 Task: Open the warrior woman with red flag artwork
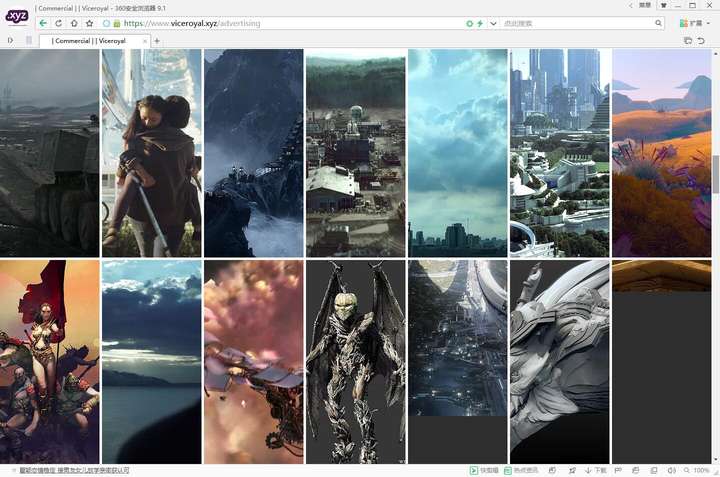[49, 362]
